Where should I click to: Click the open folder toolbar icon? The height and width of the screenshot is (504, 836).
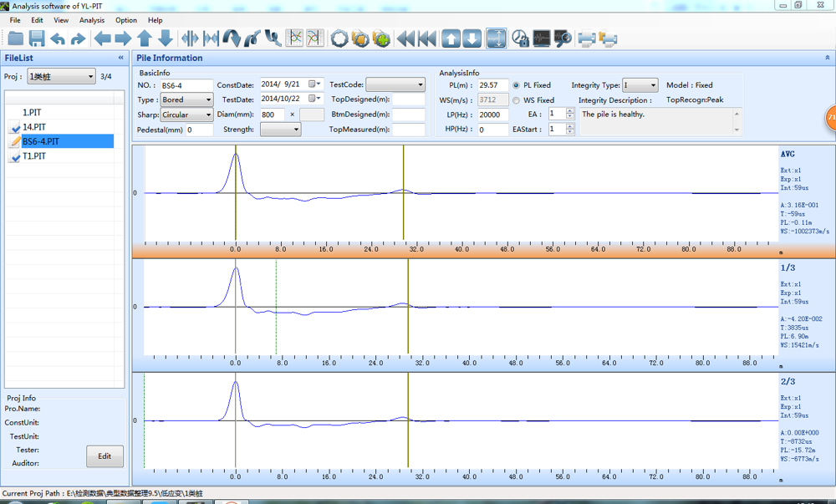click(x=15, y=38)
